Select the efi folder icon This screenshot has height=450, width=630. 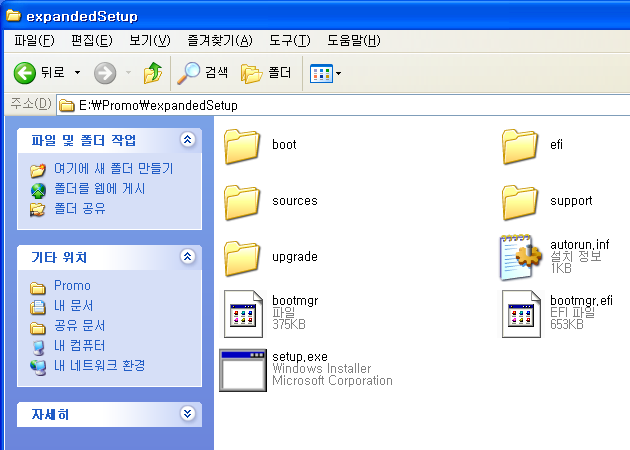520,146
